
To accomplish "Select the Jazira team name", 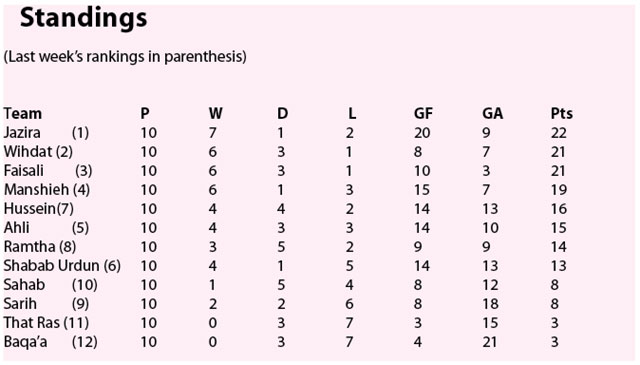I will click(x=22, y=133).
